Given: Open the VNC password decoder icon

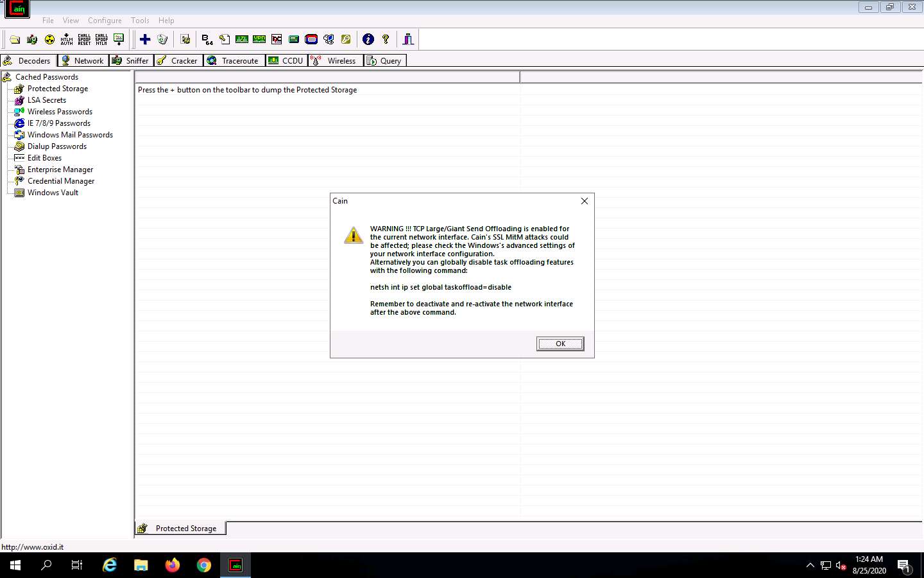Looking at the screenshot, I should coord(277,39).
